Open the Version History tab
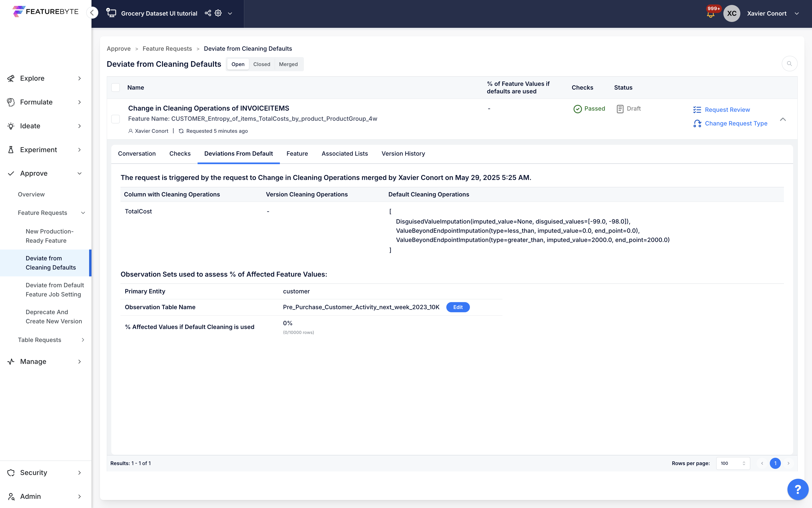 pyautogui.click(x=403, y=154)
